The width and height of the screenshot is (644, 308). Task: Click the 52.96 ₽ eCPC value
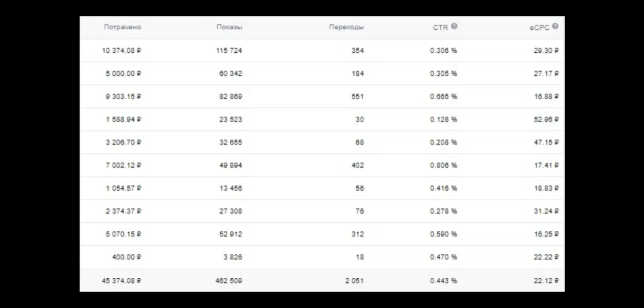tap(546, 119)
